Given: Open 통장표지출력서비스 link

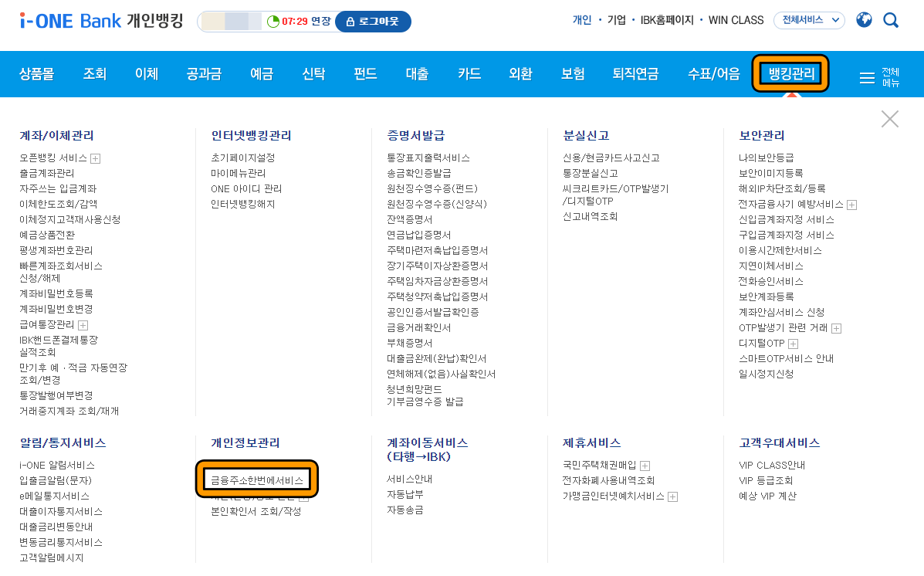Looking at the screenshot, I should coord(428,158).
